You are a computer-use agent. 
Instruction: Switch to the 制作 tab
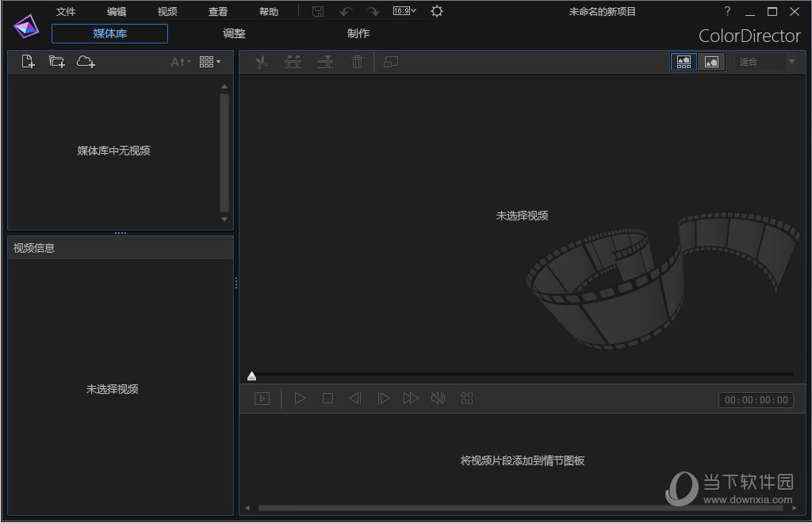pos(358,33)
